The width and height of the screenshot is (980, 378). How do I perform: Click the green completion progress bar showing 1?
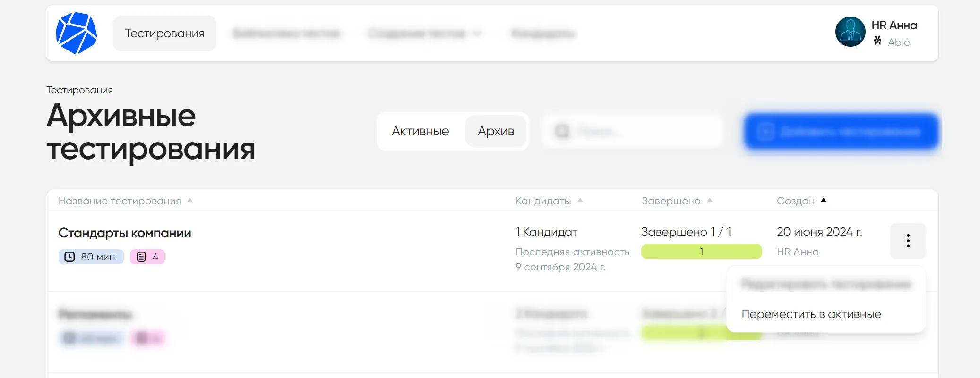coord(701,252)
